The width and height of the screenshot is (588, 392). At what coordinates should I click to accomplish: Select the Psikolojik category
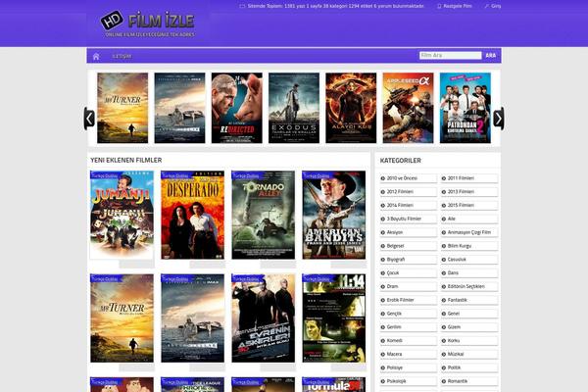(x=409, y=381)
